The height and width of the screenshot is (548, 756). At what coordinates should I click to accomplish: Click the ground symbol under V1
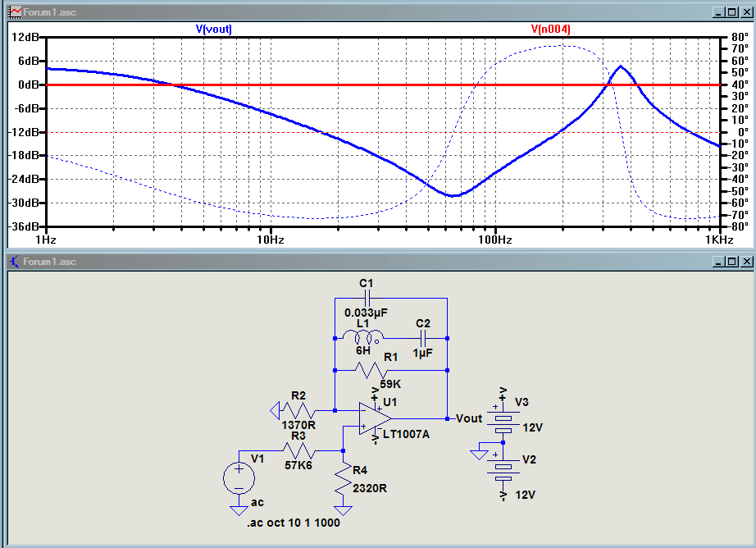coord(239,511)
